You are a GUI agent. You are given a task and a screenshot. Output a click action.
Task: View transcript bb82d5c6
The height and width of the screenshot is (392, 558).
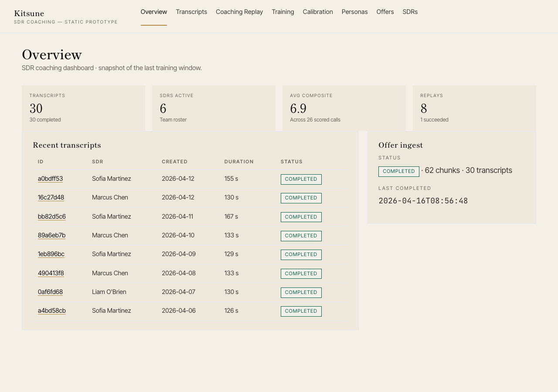coord(51,216)
